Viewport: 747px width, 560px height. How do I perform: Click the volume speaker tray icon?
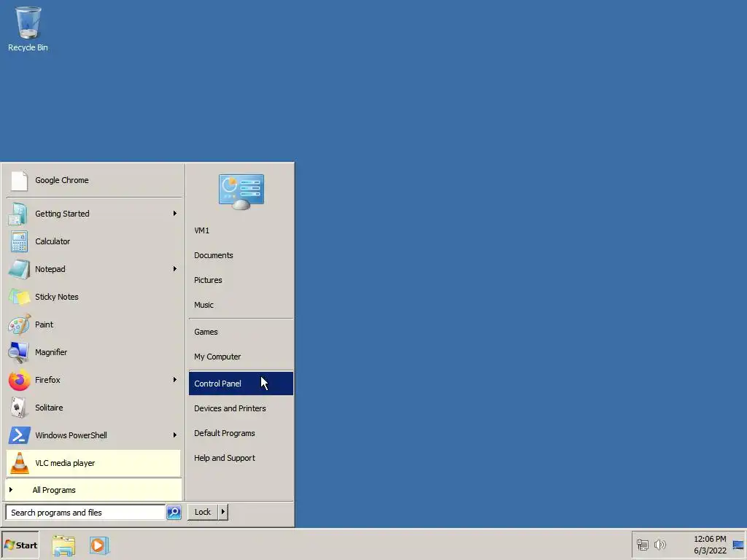tap(659, 545)
